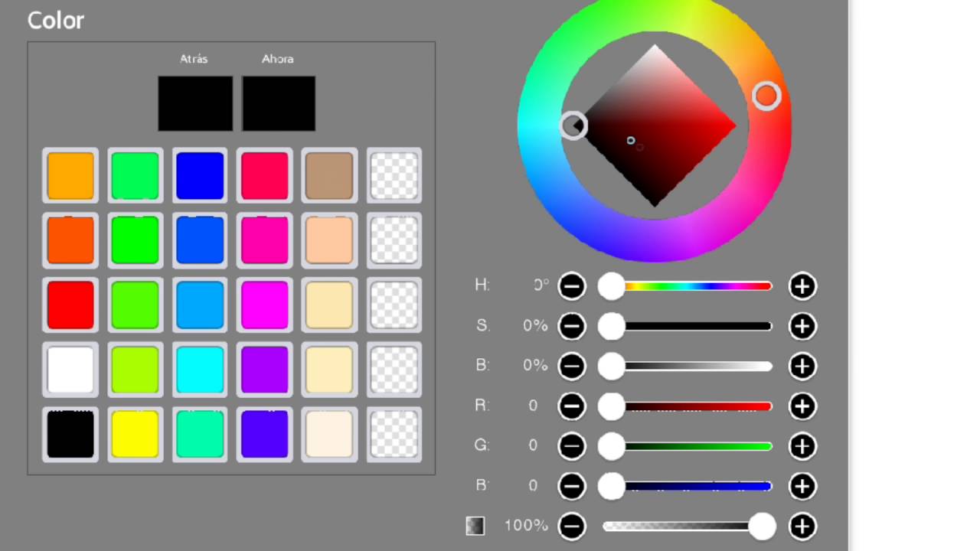Select the tan brown swatch
Viewport: 980px width, 551px height.
(x=329, y=175)
